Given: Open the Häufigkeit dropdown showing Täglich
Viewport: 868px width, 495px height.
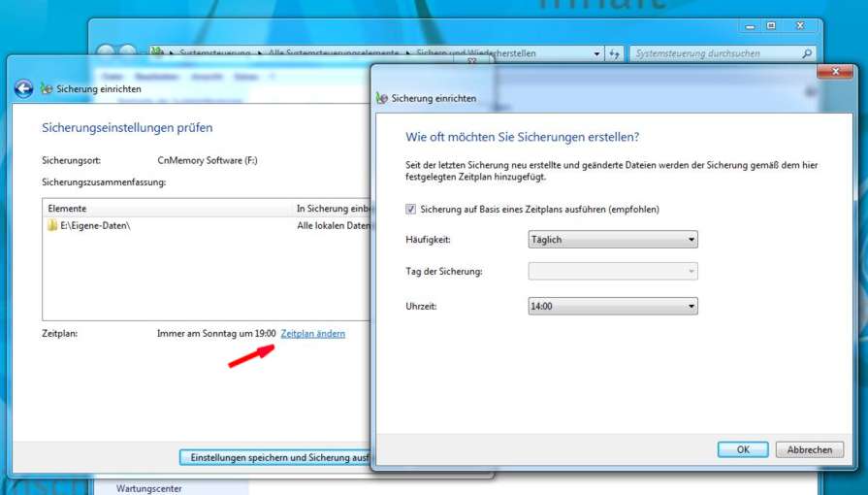Looking at the screenshot, I should click(613, 240).
